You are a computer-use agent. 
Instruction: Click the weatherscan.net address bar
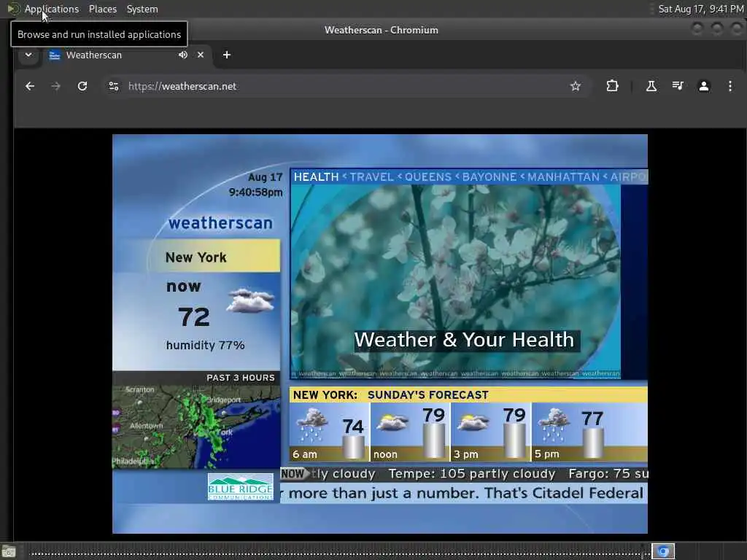[345, 86]
